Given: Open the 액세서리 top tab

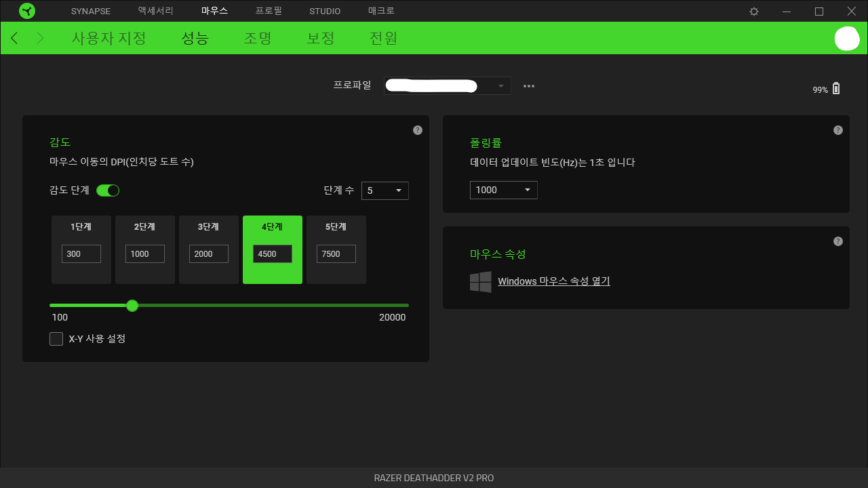Looking at the screenshot, I should tap(156, 11).
